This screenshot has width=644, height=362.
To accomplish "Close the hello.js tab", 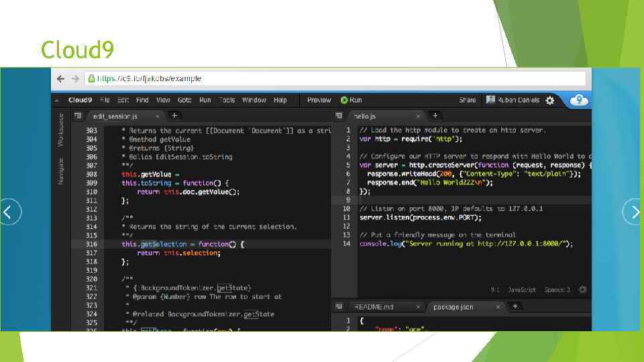I will point(418,116).
